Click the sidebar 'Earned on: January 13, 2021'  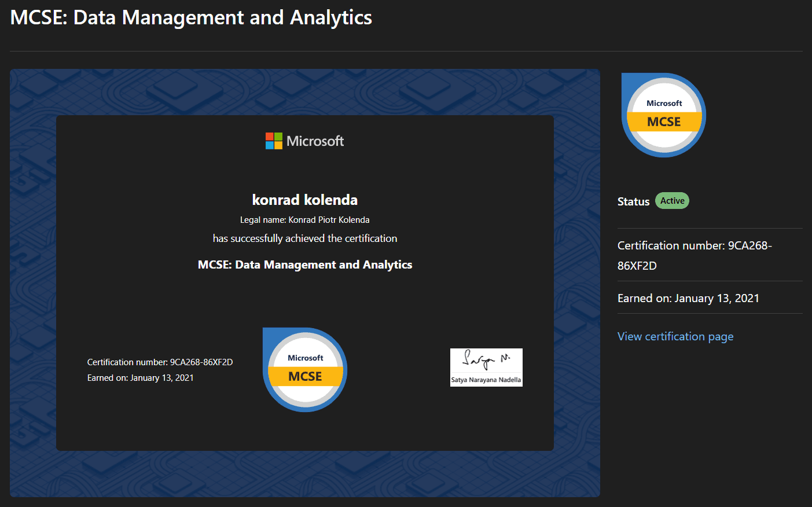(x=688, y=298)
